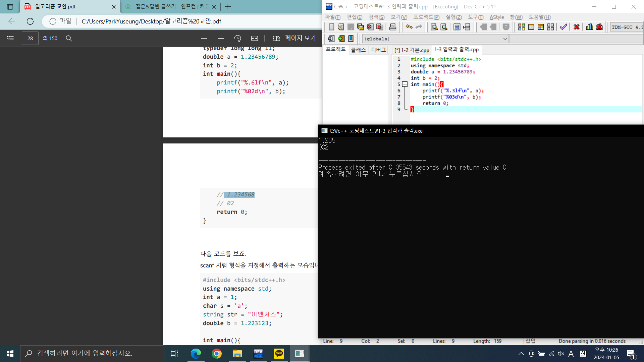Open Chrome from taskbar
Viewport: 644px width, 362px height.
(217, 354)
